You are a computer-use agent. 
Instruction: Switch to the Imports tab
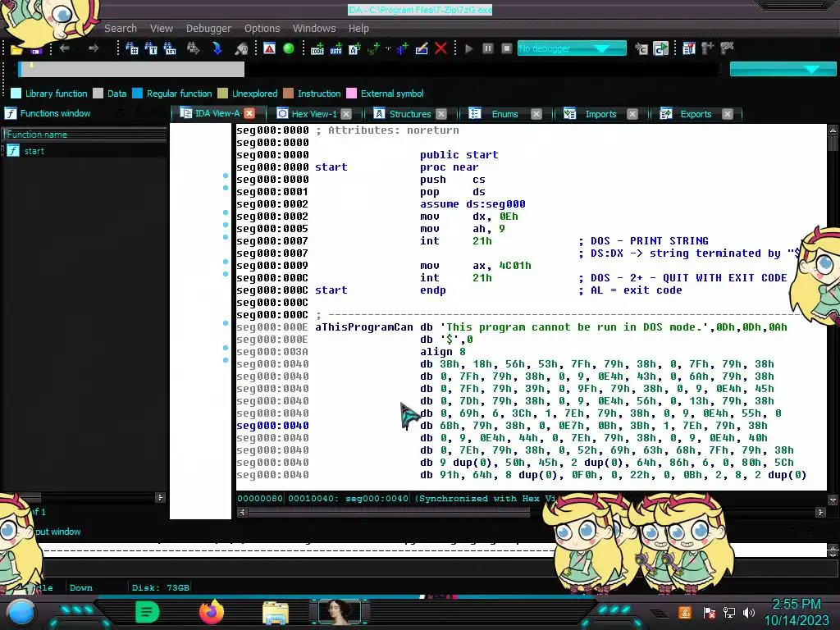coord(600,113)
